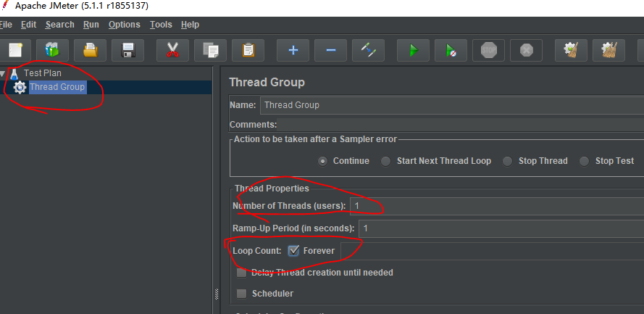Viewport: 644px width, 314px height.
Task: Collapse all using the minus icon
Action: pyautogui.click(x=330, y=51)
